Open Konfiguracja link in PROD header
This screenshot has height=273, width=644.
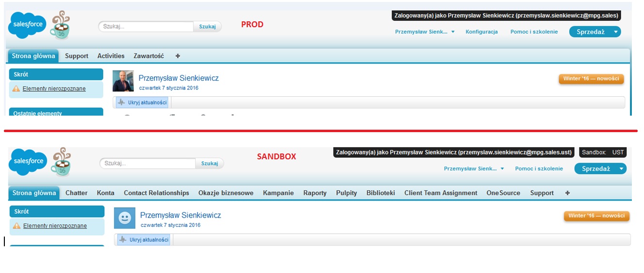(481, 32)
